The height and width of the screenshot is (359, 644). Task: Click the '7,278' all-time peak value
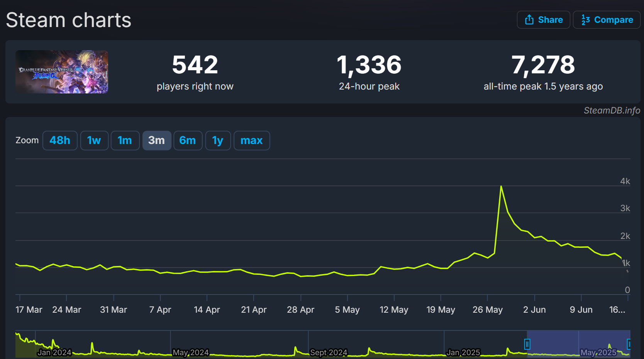click(543, 65)
